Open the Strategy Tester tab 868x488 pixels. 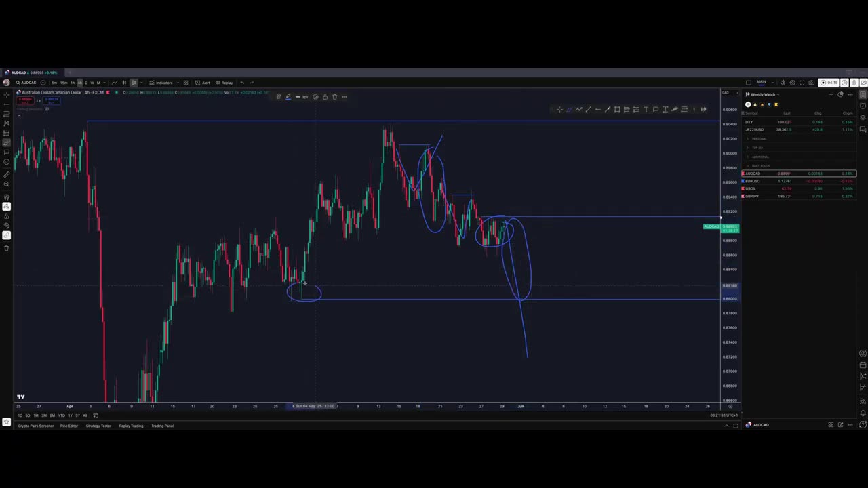point(98,426)
